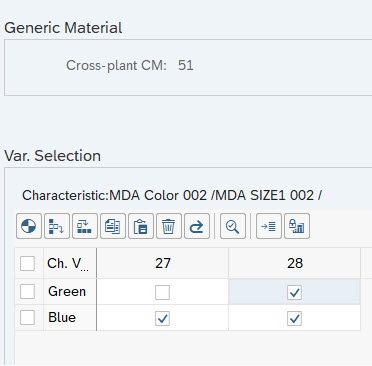Click the trash can delete icon
The image size is (372, 366).
pos(169,226)
